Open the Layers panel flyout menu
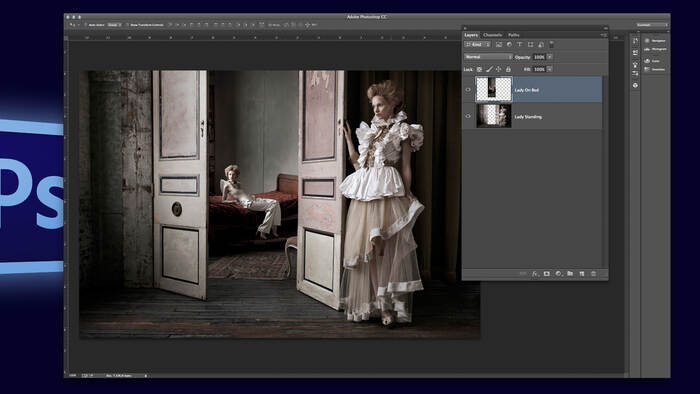This screenshot has height=394, width=700. (603, 35)
